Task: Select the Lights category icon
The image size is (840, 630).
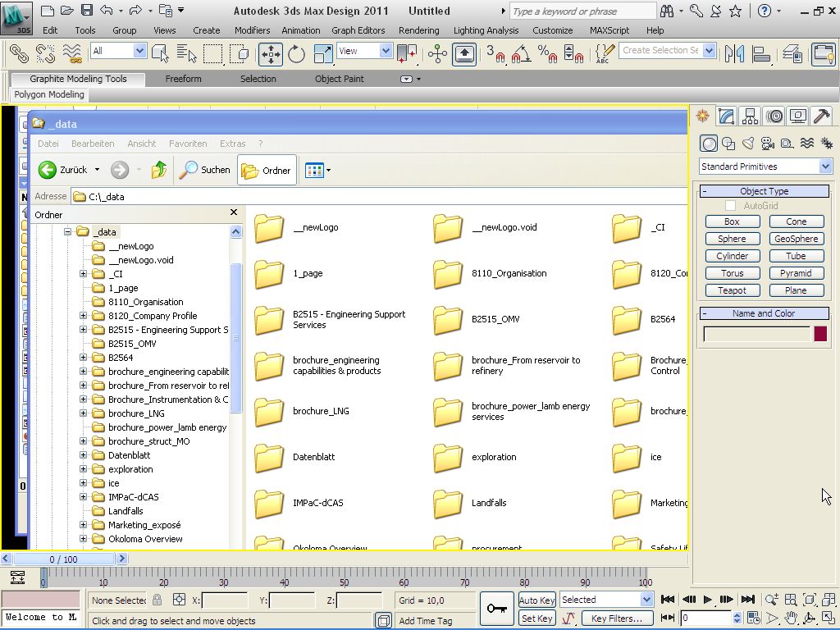Action: [x=748, y=143]
